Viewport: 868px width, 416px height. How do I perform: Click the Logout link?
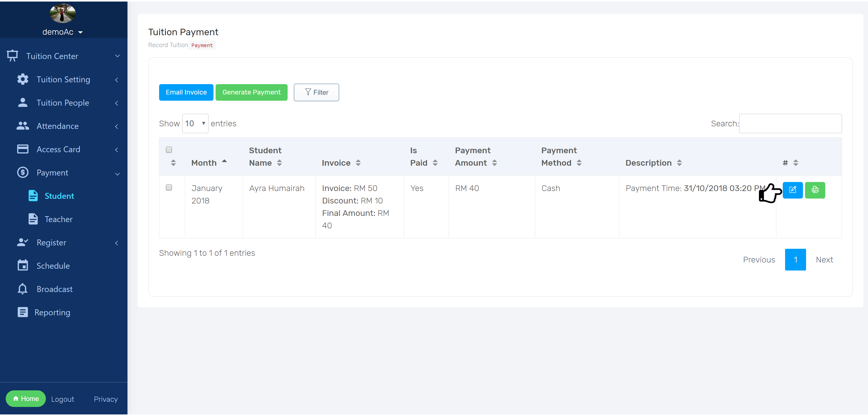coord(63,399)
